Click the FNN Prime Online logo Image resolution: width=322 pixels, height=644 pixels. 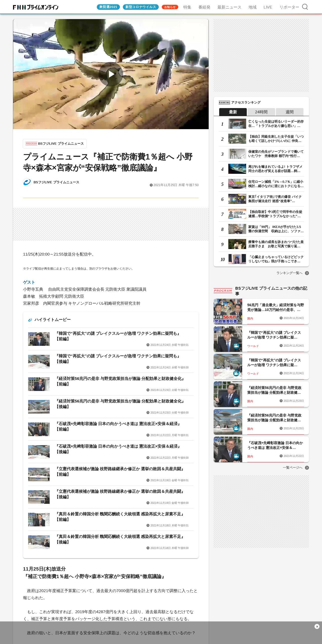36,7
